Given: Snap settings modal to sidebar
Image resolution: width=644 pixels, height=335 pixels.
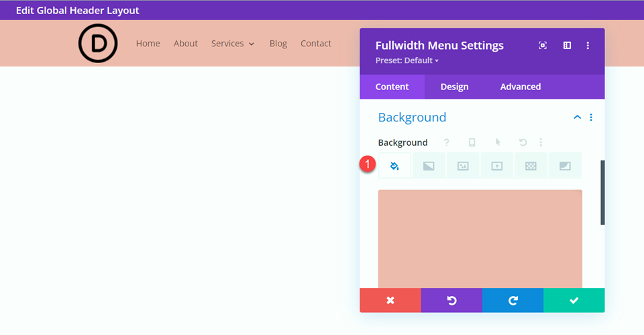Looking at the screenshot, I should pos(568,45).
